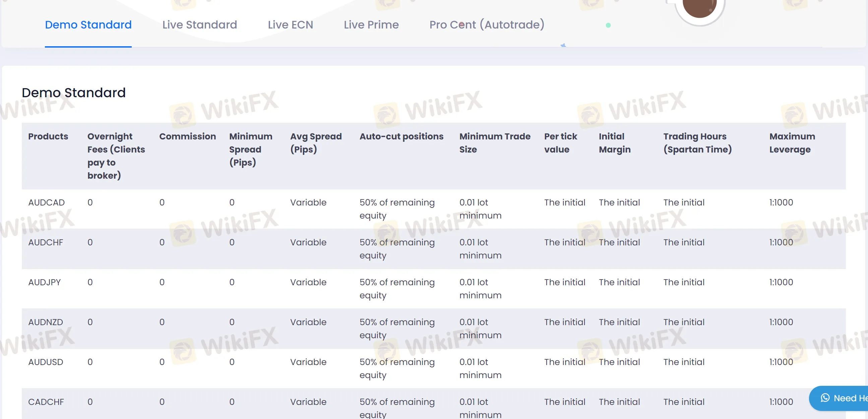Open the Pro Cent (Autotrade) tab
Screen dimensions: 868x419
click(x=487, y=24)
